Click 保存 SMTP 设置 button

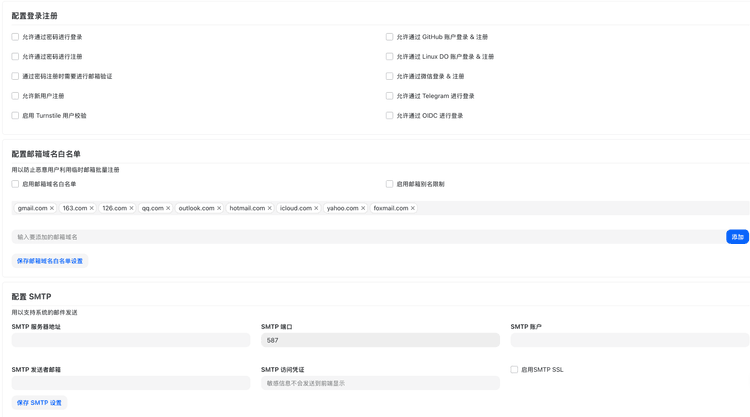click(x=39, y=403)
